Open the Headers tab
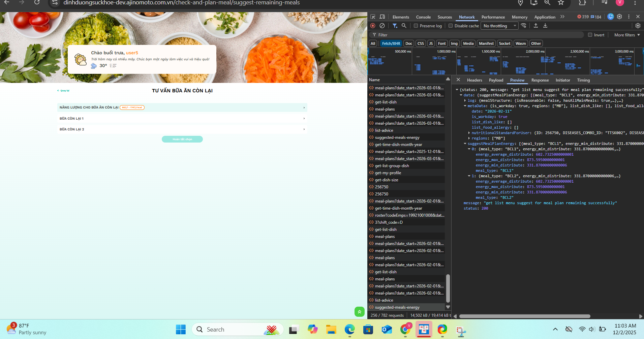This screenshot has width=644, height=339. tap(474, 80)
